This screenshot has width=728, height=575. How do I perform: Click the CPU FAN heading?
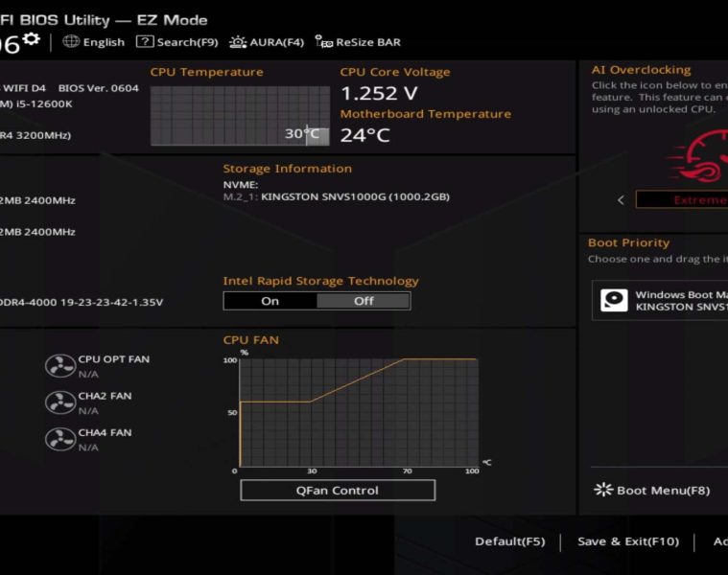250,340
